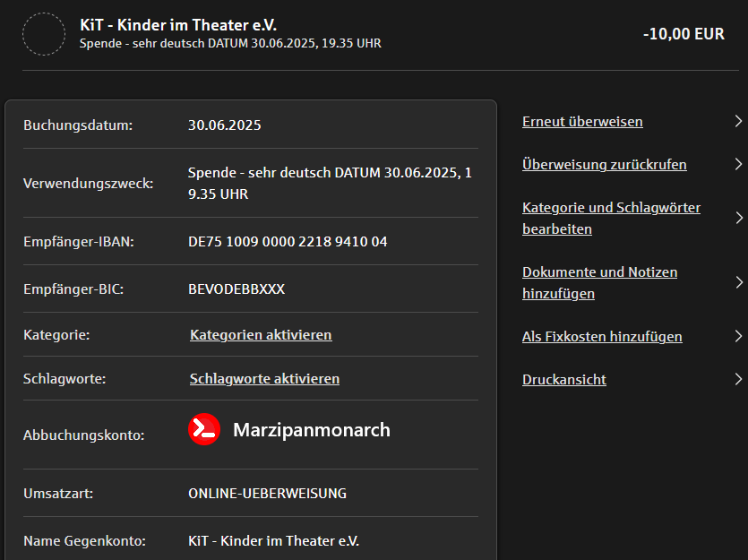Viewport: 748px width, 560px height.
Task: Click the Marzipanmonarch account name
Action: (x=312, y=430)
